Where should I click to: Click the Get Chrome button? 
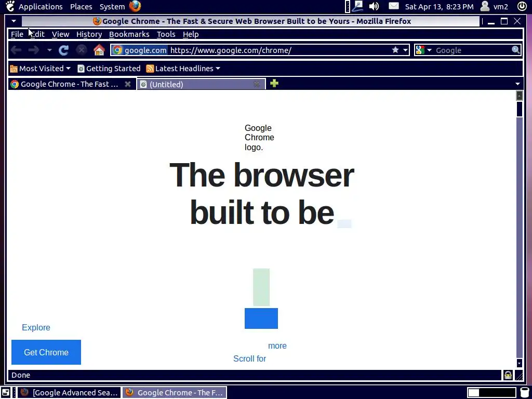46,352
